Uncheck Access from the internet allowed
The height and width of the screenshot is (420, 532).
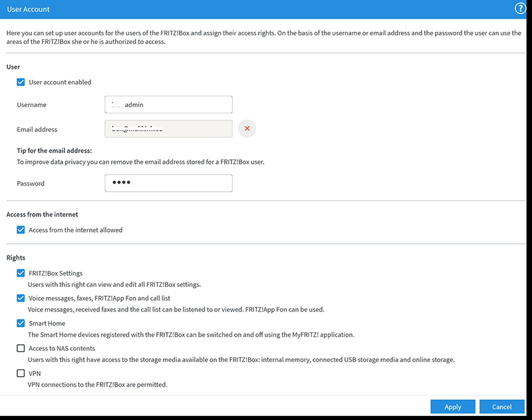[x=21, y=230]
